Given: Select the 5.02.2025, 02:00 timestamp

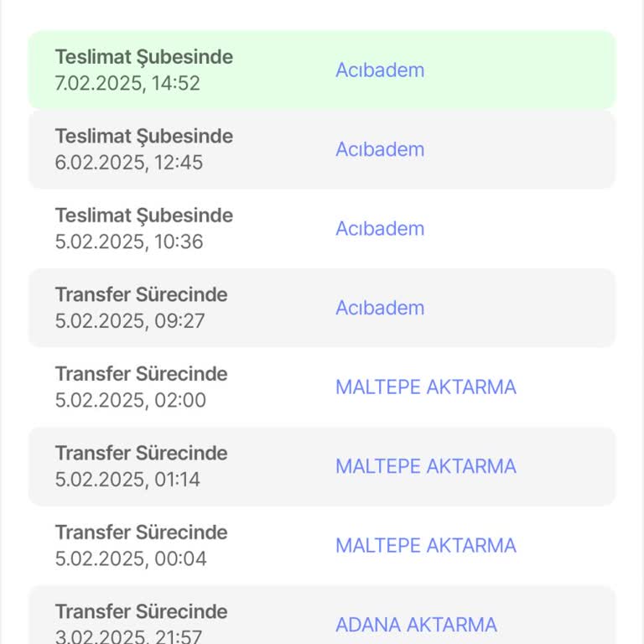Looking at the screenshot, I should coord(130,401).
